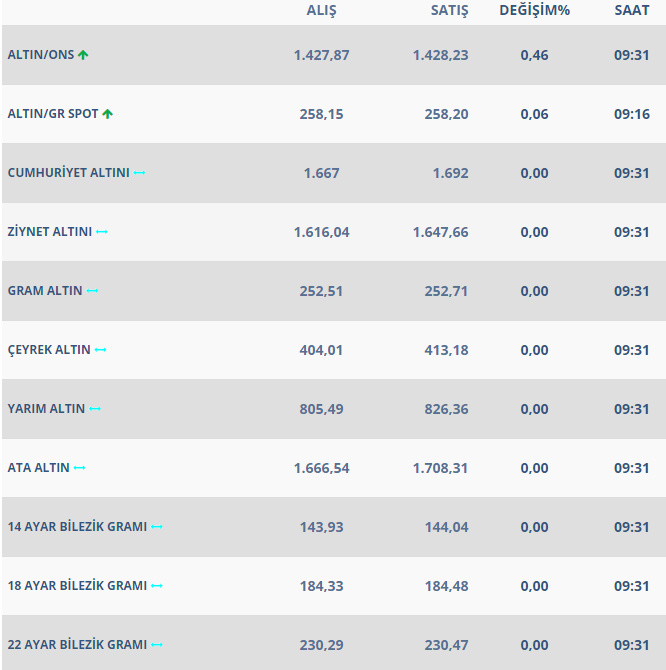The image size is (666, 670).
Task: Click the trend icon next to 22 AYAR BİLEZİK GRAMI
Action: click(x=157, y=645)
